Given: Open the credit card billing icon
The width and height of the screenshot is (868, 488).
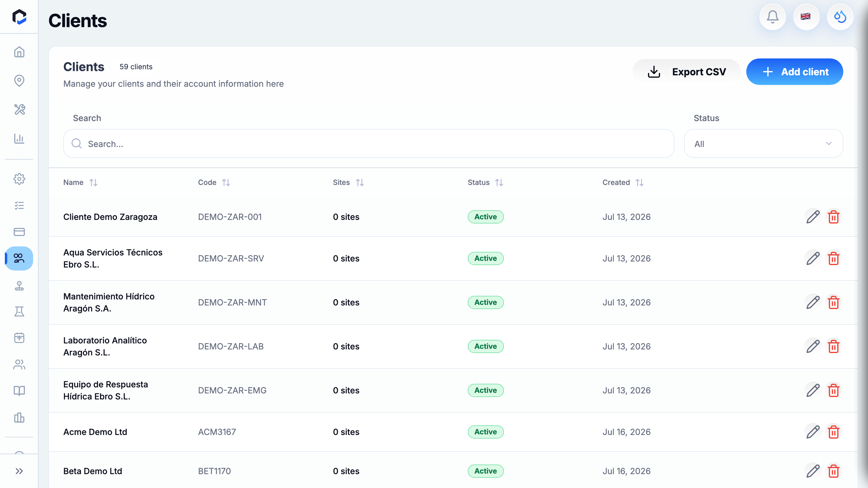Looking at the screenshot, I should tap(19, 232).
